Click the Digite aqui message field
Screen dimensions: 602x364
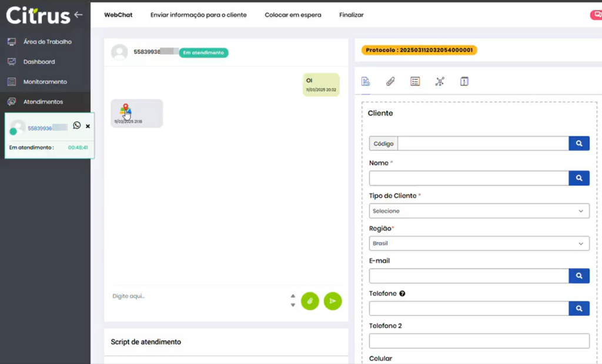coord(197,296)
